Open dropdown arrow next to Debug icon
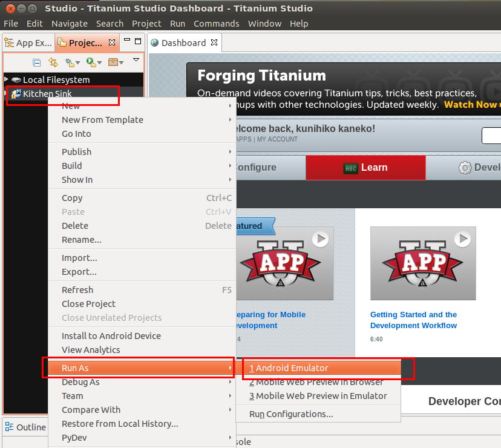The height and width of the screenshot is (448, 501). pos(77,63)
